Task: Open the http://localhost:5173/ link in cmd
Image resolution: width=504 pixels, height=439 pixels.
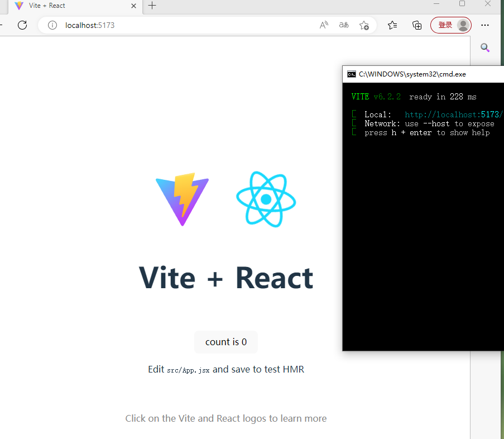Action: [x=454, y=114]
